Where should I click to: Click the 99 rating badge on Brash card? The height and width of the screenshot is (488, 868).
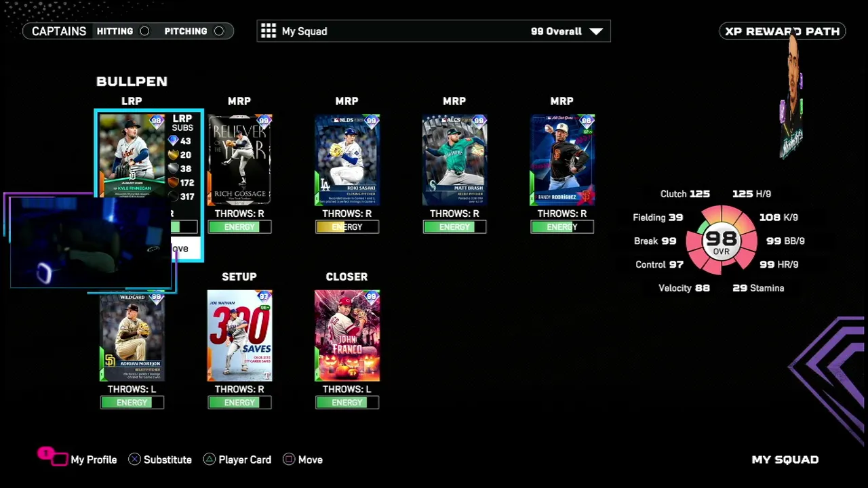(479, 122)
